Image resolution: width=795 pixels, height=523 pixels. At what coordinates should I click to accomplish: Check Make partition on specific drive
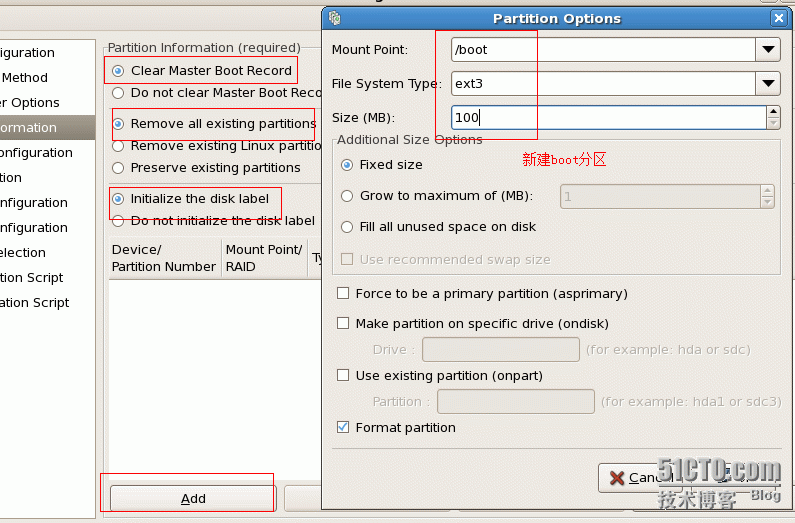(x=344, y=324)
